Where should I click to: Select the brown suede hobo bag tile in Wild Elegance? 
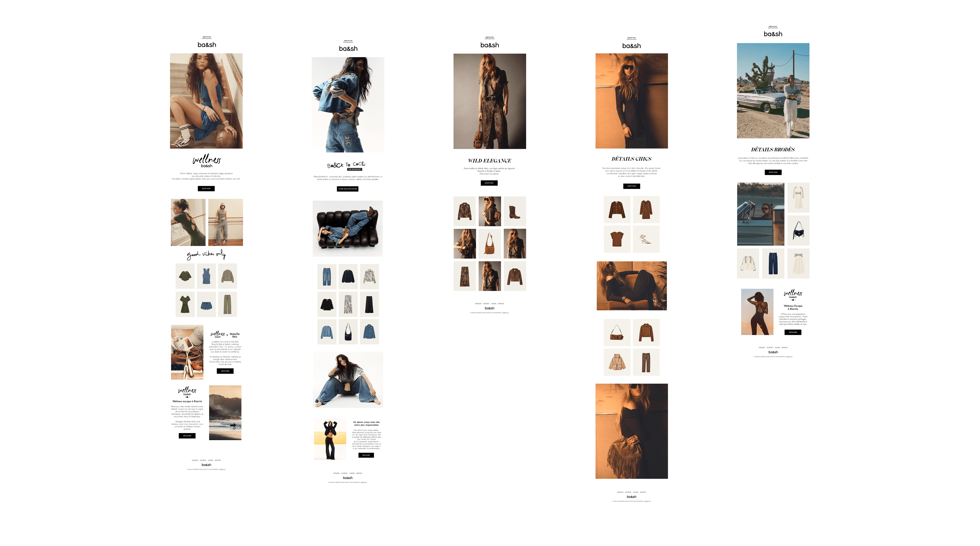pos(490,244)
